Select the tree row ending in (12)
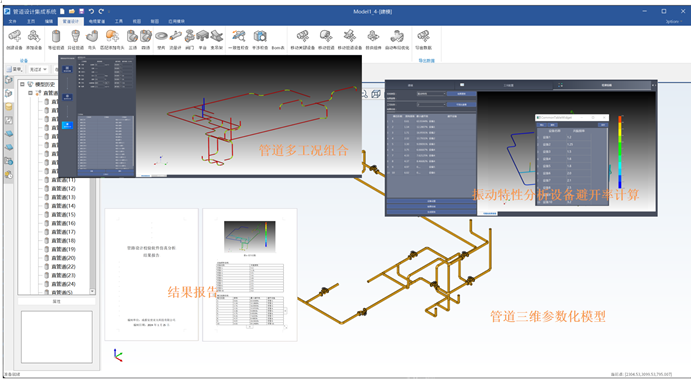The image size is (691, 379). (x=63, y=189)
